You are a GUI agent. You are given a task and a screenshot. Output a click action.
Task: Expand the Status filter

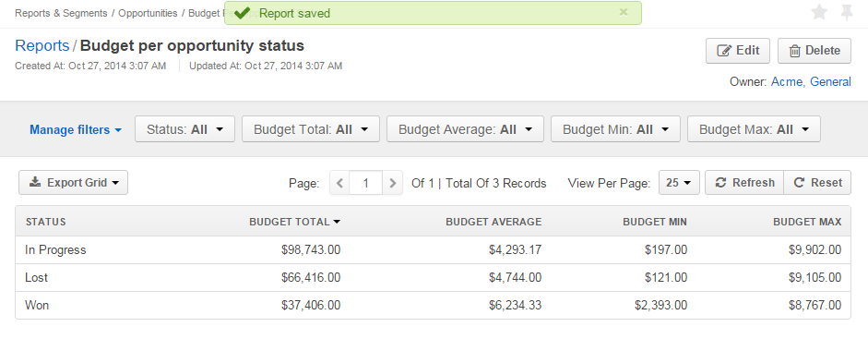(x=184, y=129)
